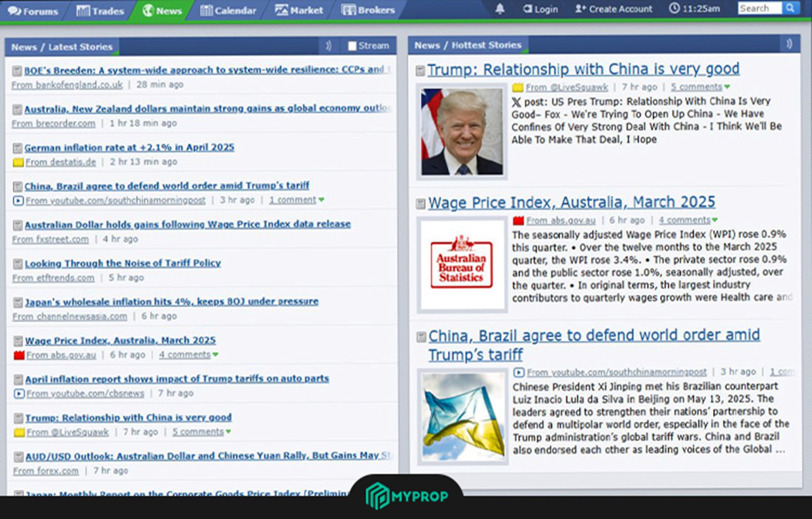Open From youtube.com/cbsnews source link
812x519 pixels.
pyautogui.click(x=85, y=393)
